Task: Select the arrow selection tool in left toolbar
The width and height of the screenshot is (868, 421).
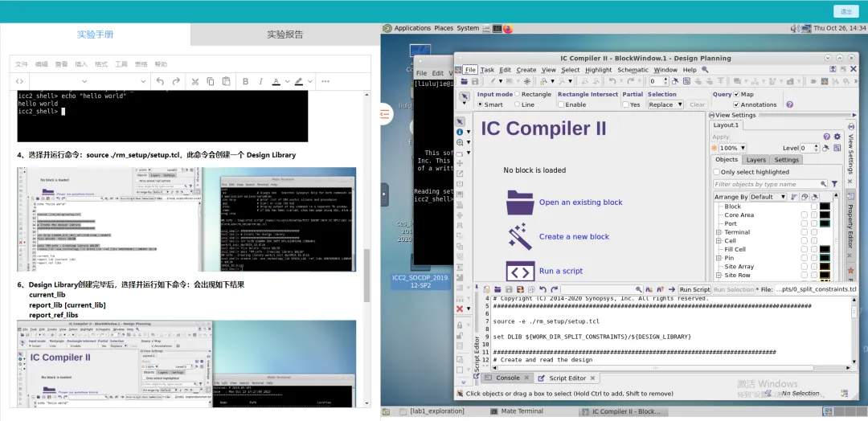Action: (460, 121)
